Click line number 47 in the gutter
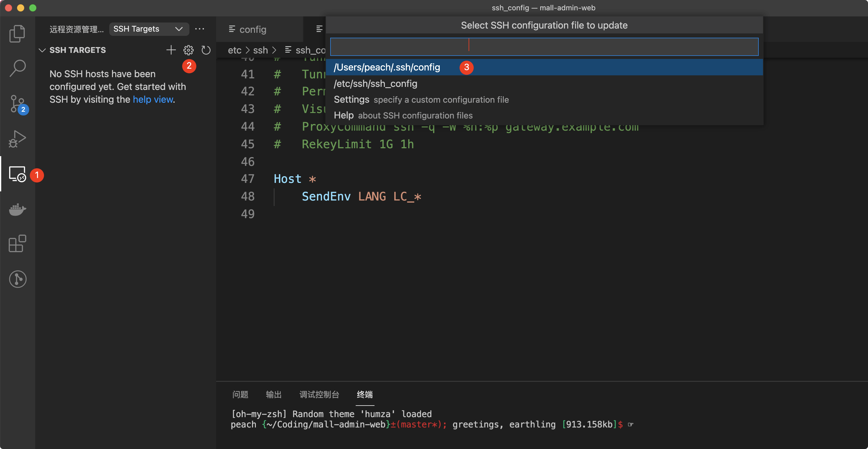Screen dimensions: 868x449 click(x=248, y=179)
